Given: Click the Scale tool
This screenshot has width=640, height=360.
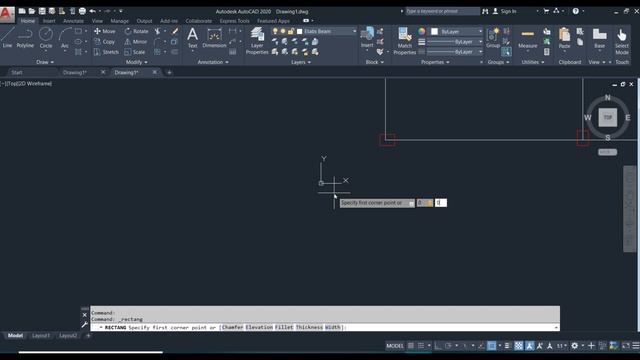Looking at the screenshot, I should click(135, 52).
